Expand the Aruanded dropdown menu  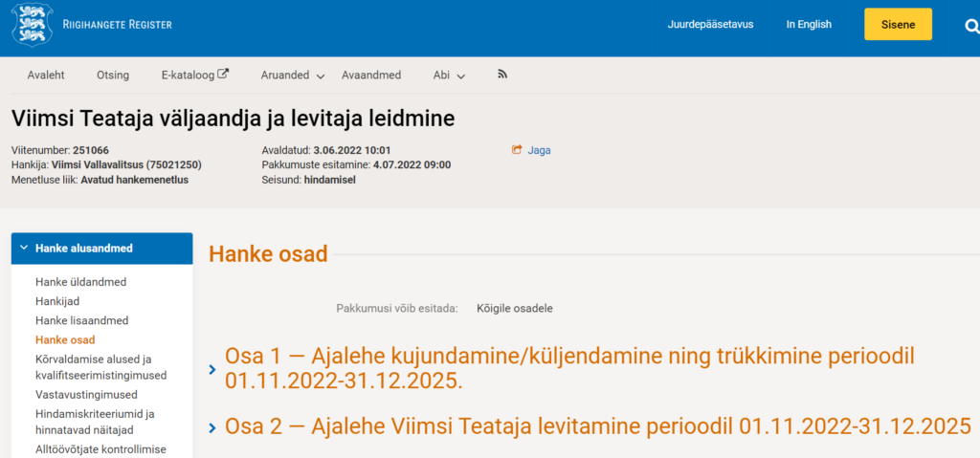[293, 76]
